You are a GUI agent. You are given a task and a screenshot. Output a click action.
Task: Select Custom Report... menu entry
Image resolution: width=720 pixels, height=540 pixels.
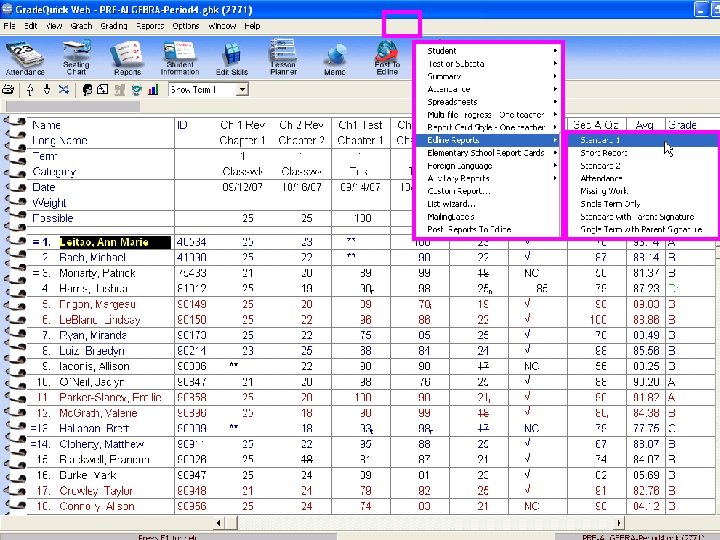pos(460,191)
